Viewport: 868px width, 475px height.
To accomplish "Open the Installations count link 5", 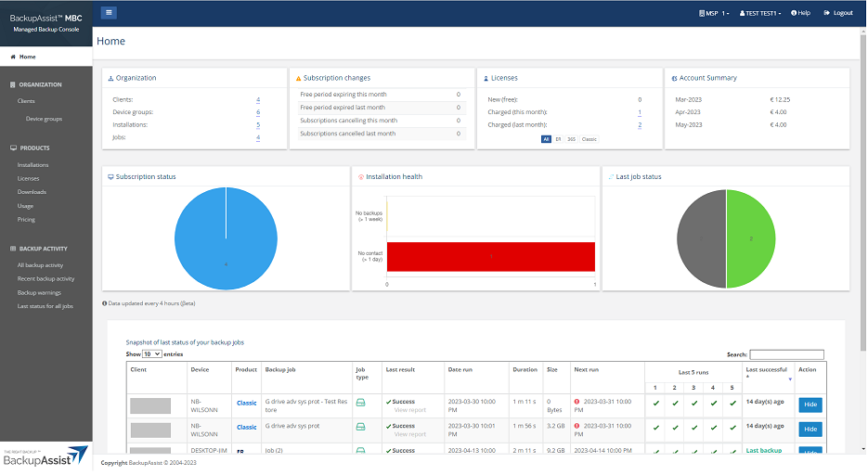I will point(258,125).
